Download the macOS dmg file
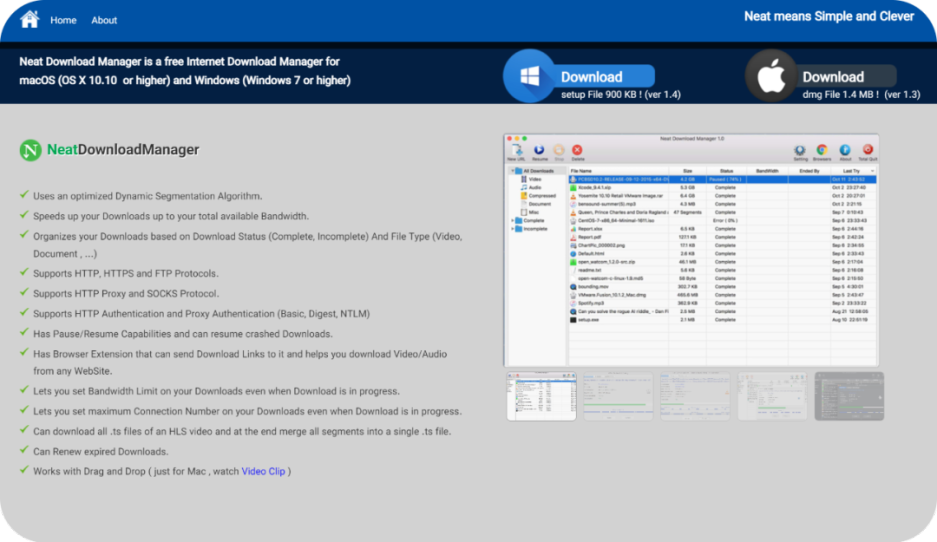The width and height of the screenshot is (937, 542). [x=847, y=76]
